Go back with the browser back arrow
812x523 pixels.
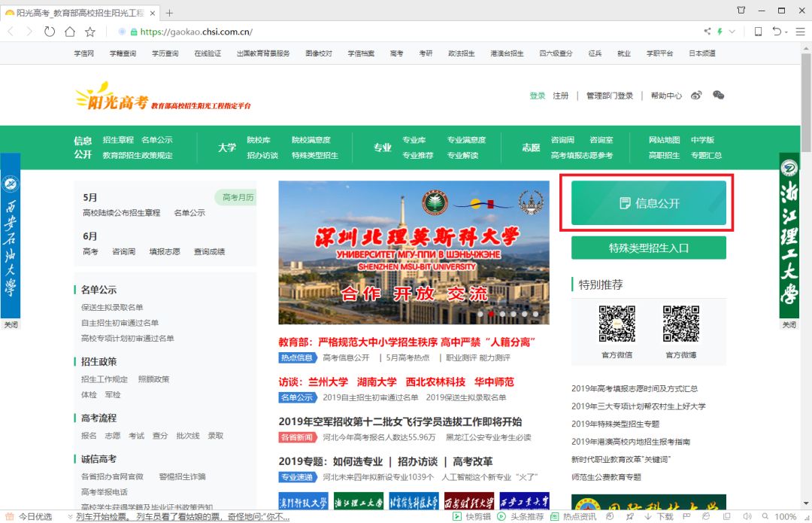pos(11,32)
